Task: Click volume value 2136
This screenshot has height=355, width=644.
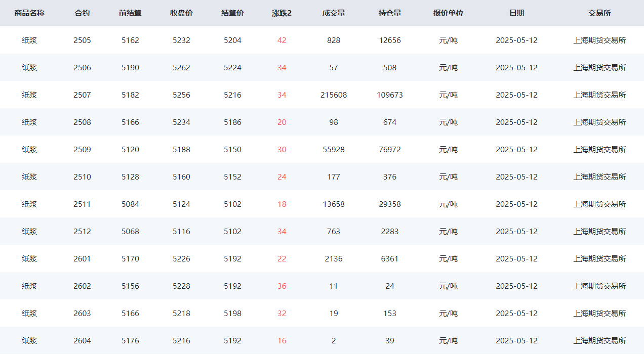Action: [x=334, y=259]
